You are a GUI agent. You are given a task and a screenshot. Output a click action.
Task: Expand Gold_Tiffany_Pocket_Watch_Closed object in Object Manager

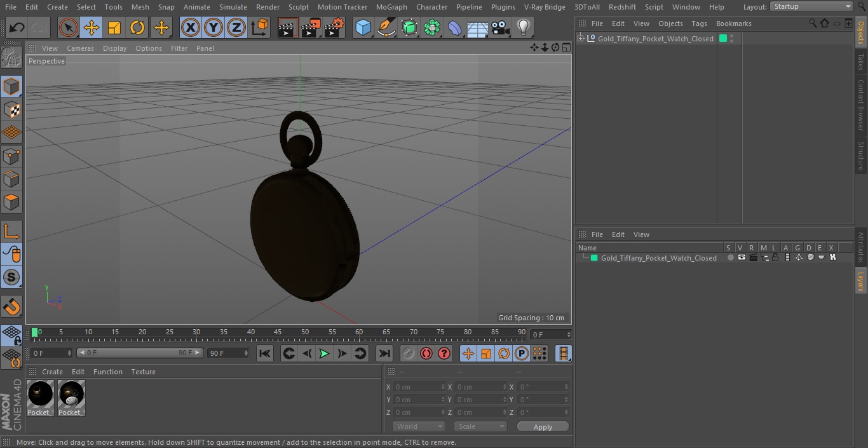(x=580, y=39)
